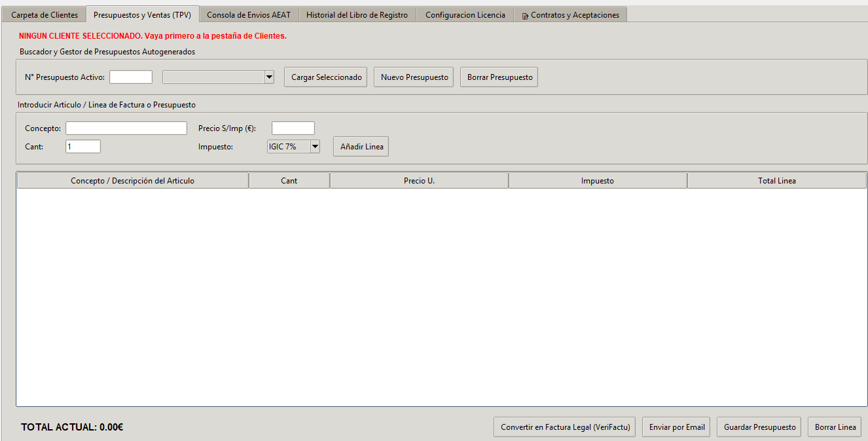Expand the presupuesto selector combo box
Screen dimensions: 868x441
click(219, 77)
